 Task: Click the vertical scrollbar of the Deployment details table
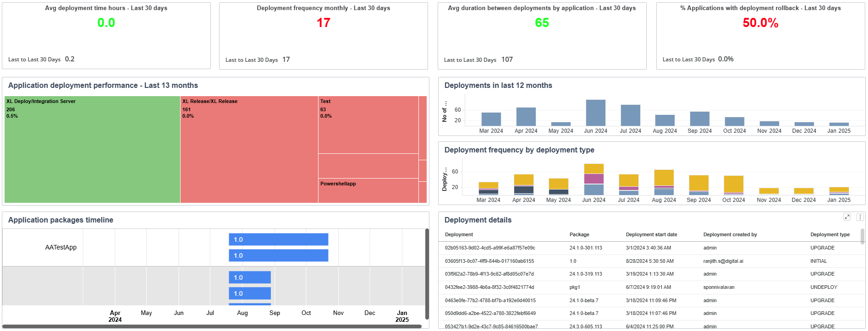tap(863, 237)
